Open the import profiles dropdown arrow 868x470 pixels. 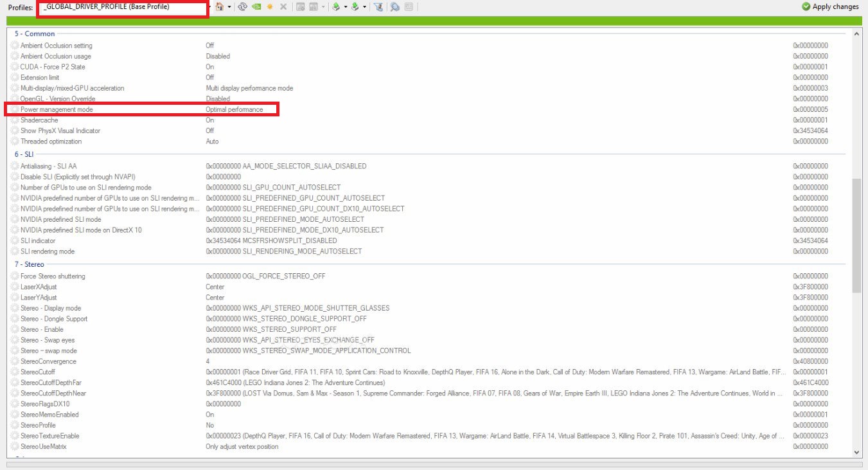tap(364, 7)
